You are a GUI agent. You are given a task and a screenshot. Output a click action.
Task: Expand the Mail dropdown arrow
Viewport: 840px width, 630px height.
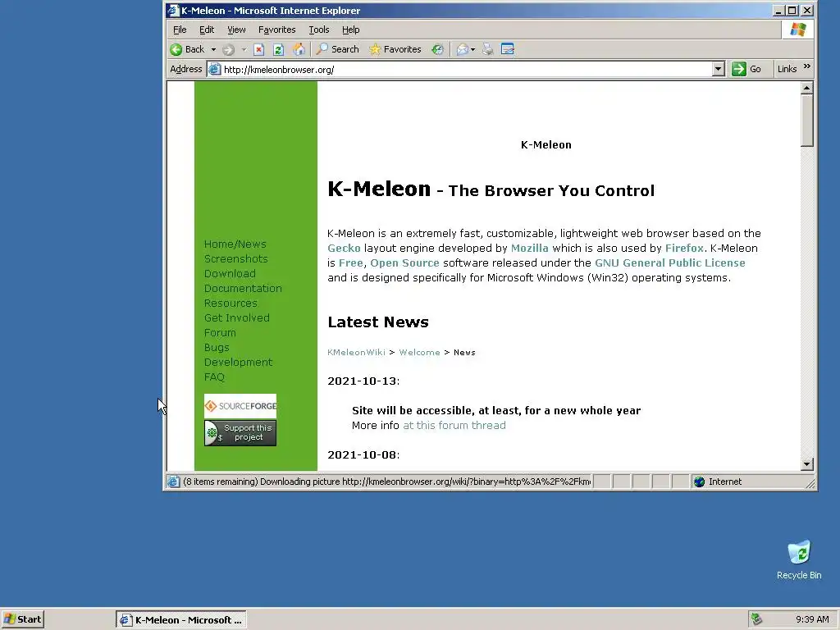pyautogui.click(x=473, y=49)
